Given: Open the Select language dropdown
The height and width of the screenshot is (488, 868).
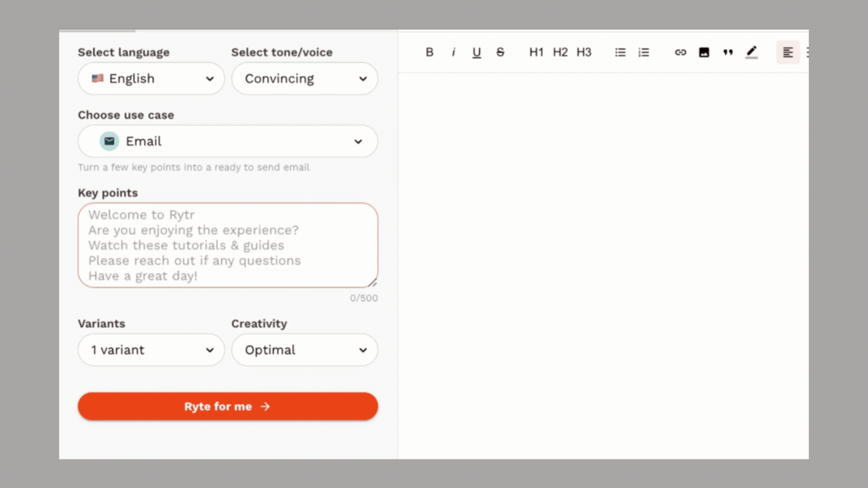Looking at the screenshot, I should (x=151, y=79).
